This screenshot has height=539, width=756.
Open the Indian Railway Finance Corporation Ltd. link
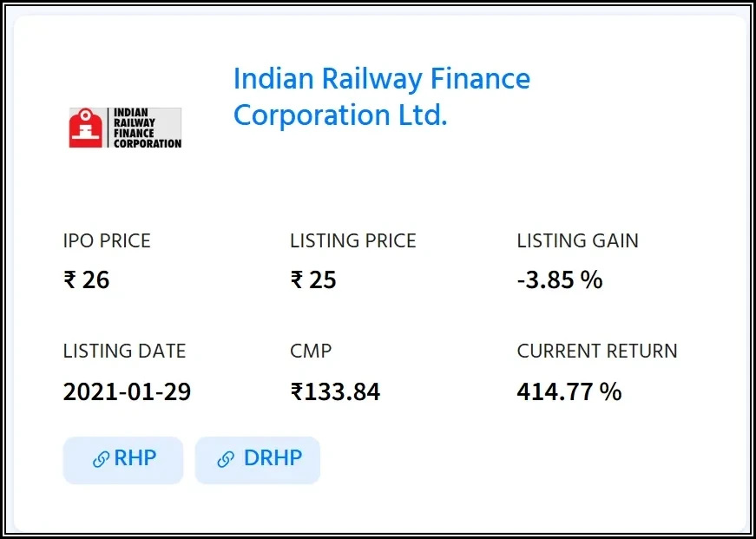(381, 97)
